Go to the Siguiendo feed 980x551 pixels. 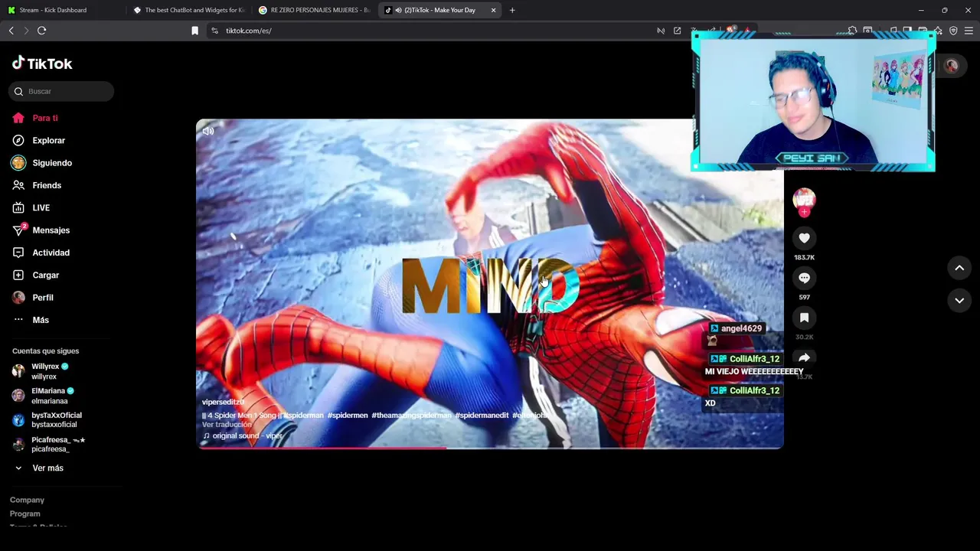coord(41,163)
